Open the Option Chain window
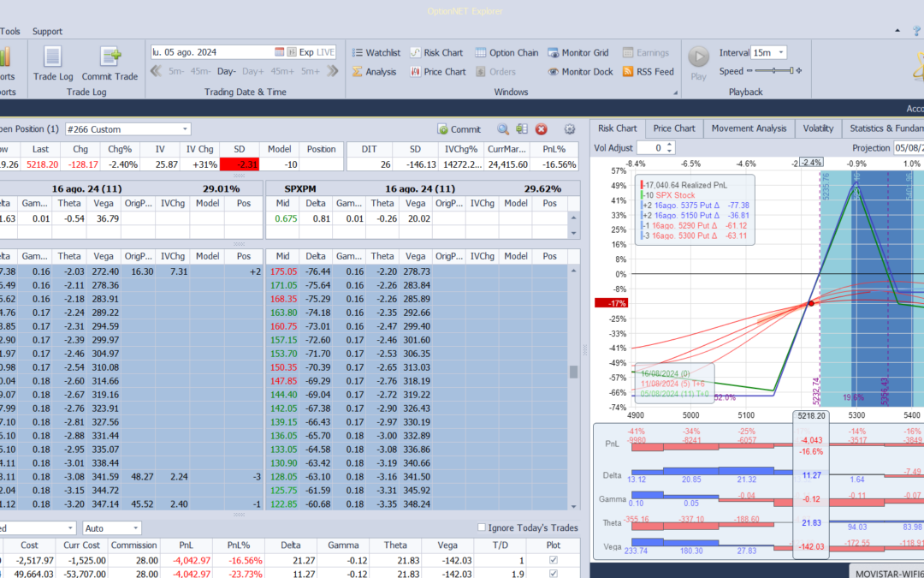Screen dimensions: 924x578 point(506,52)
